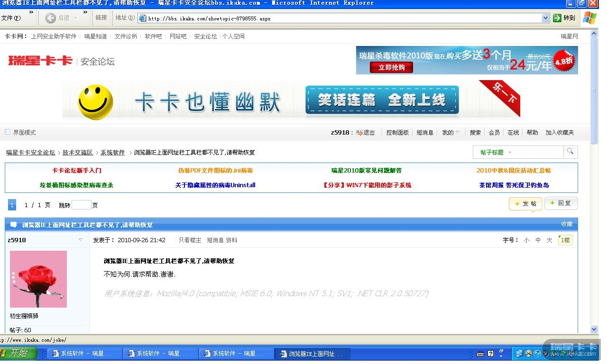This screenshot has width=607, height=364.
Task: Click the 回复 reply button
Action: point(561,203)
